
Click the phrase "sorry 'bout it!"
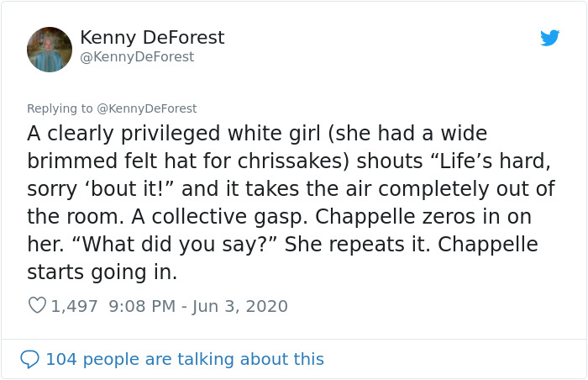point(101,189)
